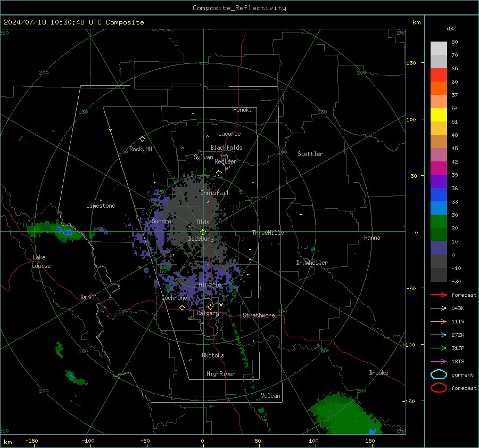Viewport: 479px width, 448px height.
Task: Click the Airdrie label
Action: pyautogui.click(x=210, y=284)
